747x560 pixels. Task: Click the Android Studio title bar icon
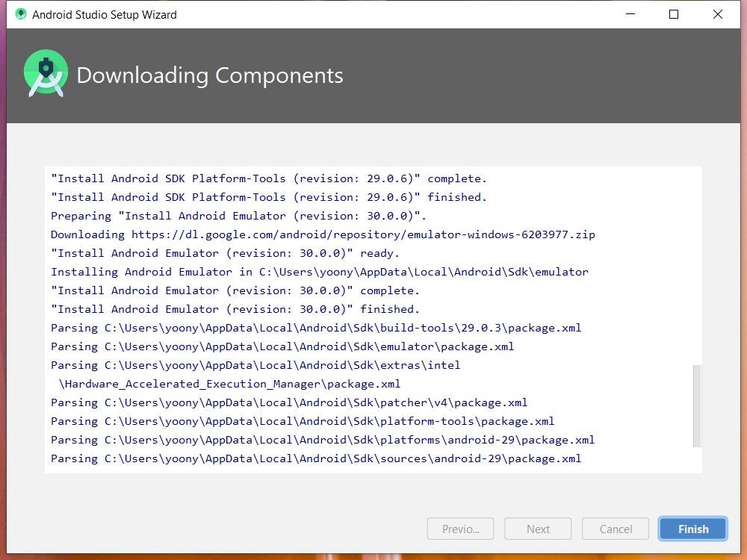(20, 14)
